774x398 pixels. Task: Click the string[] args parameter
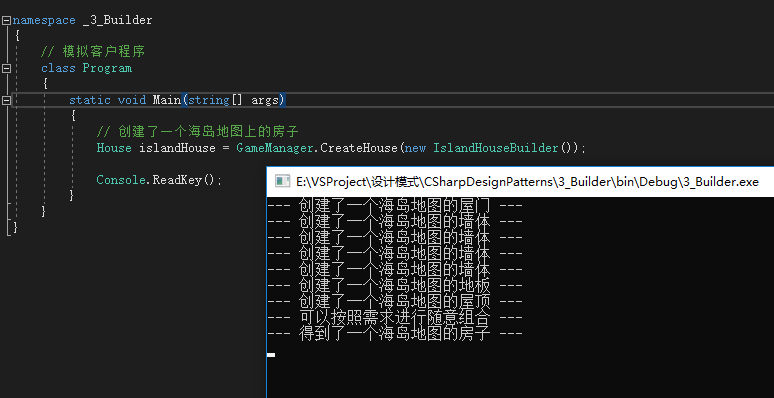[x=234, y=100]
